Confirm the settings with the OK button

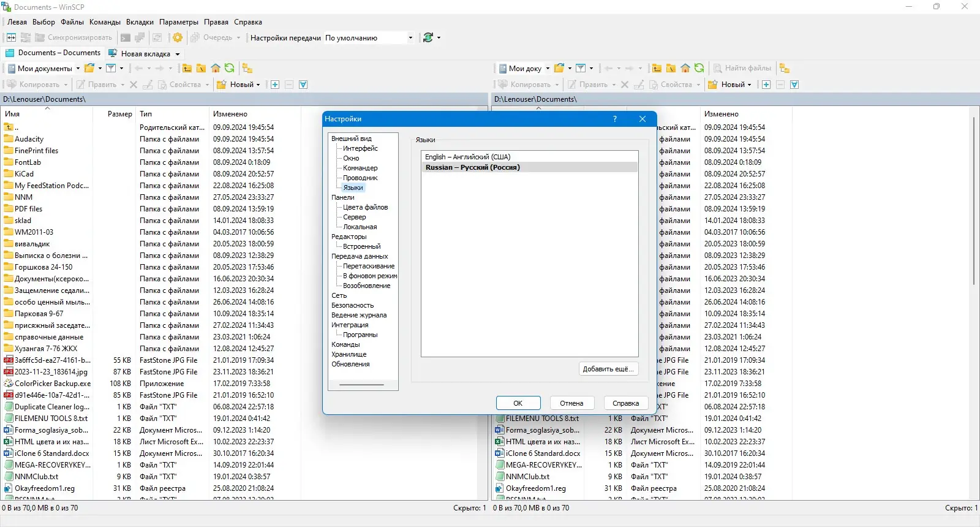click(x=518, y=403)
